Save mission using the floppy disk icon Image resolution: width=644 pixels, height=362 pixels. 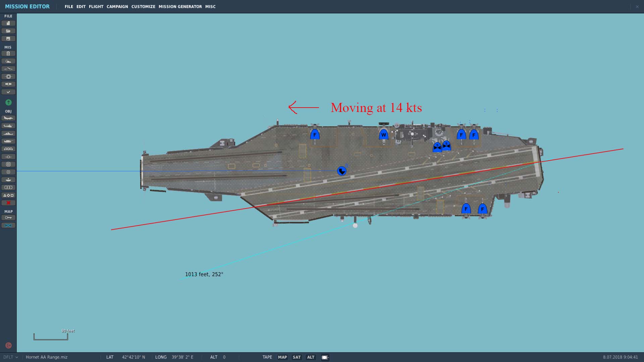click(x=8, y=39)
